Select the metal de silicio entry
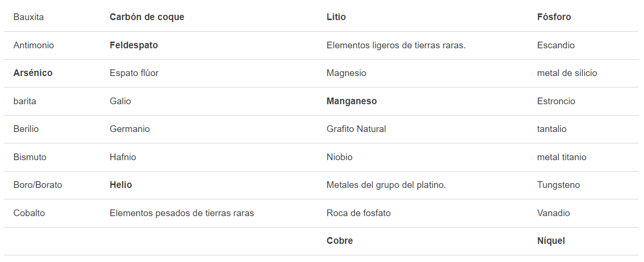Image resolution: width=644 pixels, height=262 pixels. coord(567,73)
